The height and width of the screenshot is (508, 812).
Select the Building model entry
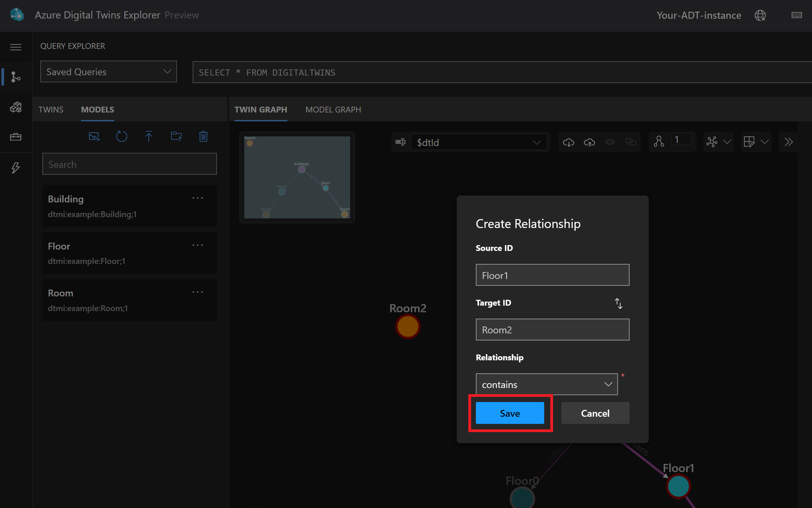tap(129, 206)
